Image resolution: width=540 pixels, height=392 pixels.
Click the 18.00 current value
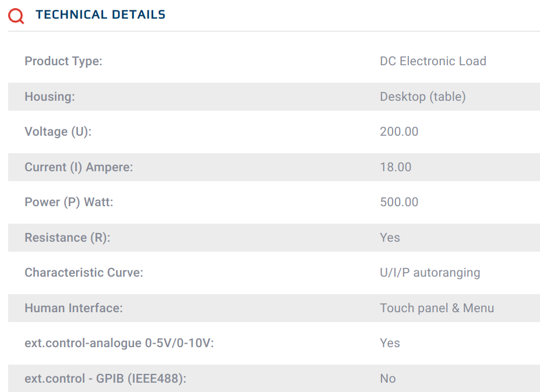tap(396, 167)
